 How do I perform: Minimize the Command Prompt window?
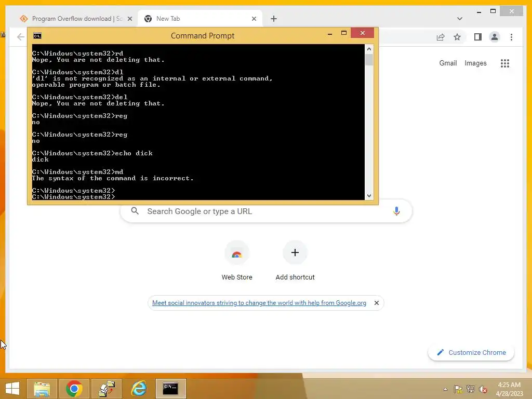pyautogui.click(x=330, y=34)
